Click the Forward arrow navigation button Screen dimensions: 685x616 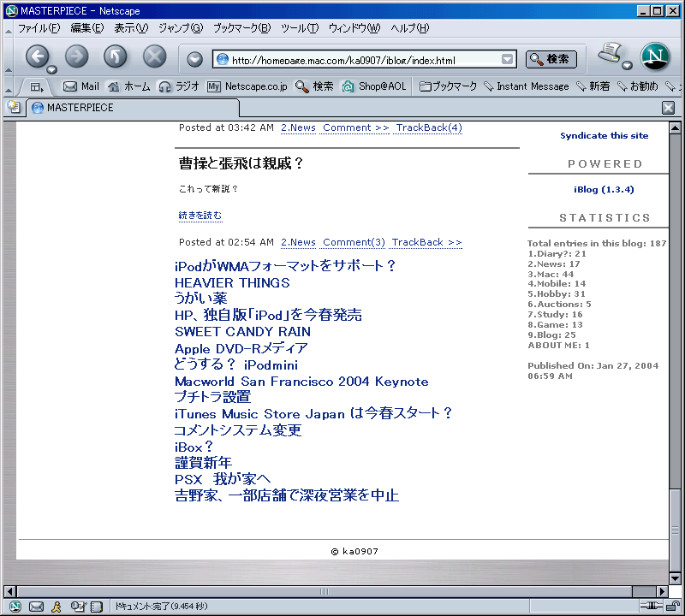[x=76, y=56]
